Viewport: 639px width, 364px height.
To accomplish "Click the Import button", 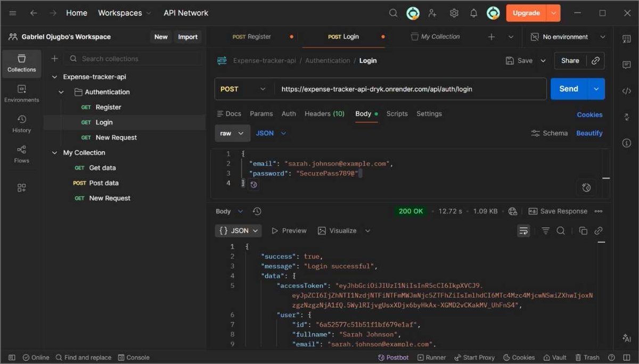I will [x=187, y=37].
